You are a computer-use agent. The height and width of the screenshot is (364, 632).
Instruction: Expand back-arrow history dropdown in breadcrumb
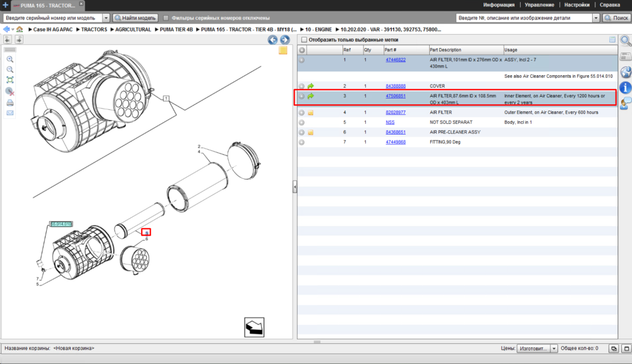click(x=13, y=30)
